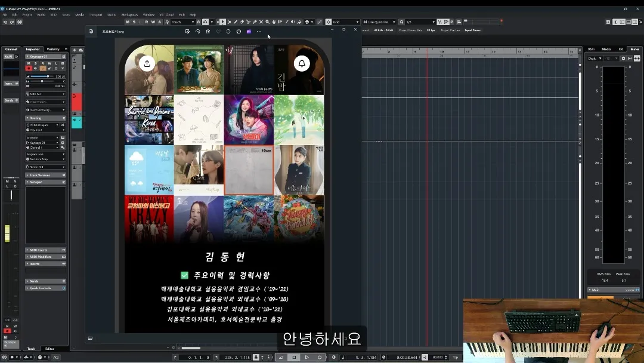Viewport: 644px width, 363px height.
Task: Click the Inserts button in Channel panel
Action: tap(11, 84)
